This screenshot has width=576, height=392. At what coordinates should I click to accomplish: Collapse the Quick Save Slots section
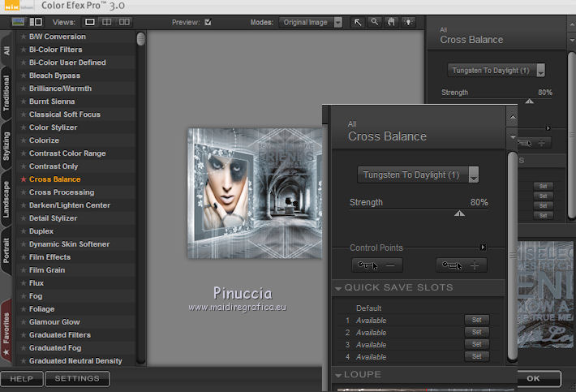[x=338, y=288]
